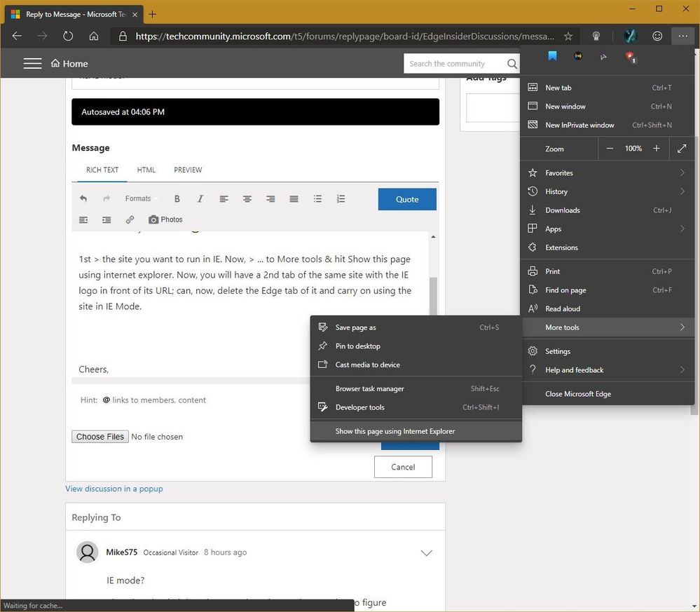Click the blue Quote button

[x=407, y=199]
